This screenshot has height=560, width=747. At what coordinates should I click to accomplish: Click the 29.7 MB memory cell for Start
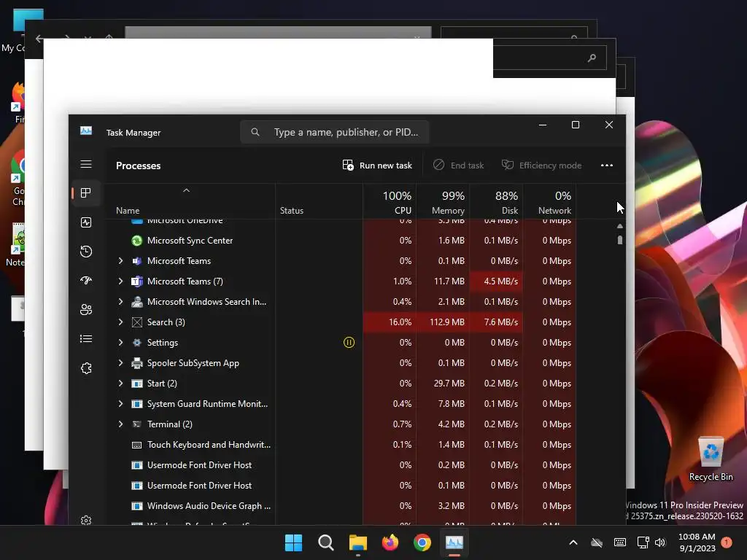[443, 384]
